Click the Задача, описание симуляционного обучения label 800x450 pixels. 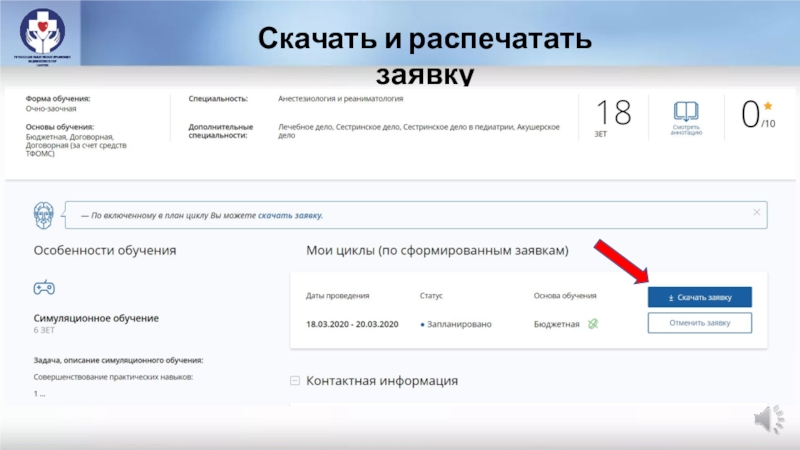point(118,360)
